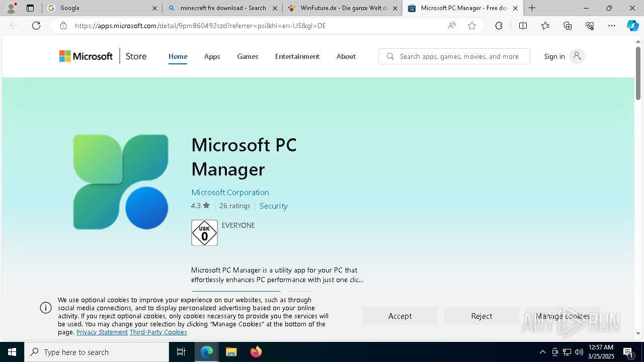
Task: Open File Explorer from the taskbar
Action: [231, 352]
